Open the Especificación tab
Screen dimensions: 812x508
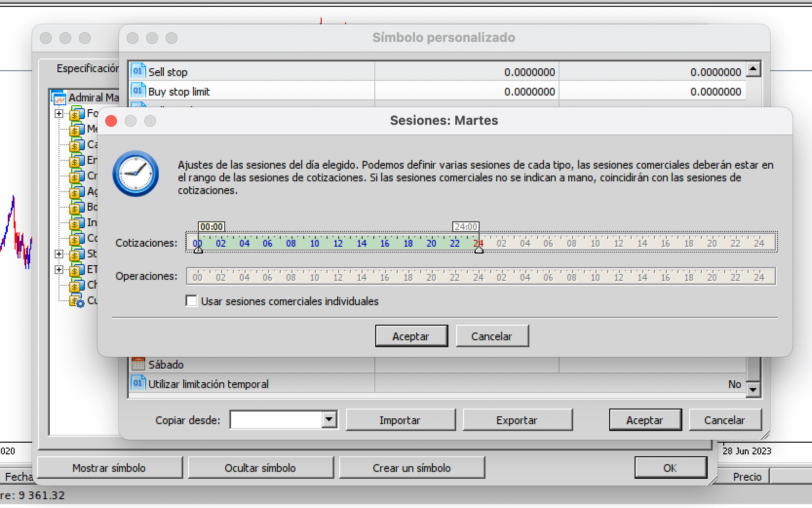pos(87,68)
